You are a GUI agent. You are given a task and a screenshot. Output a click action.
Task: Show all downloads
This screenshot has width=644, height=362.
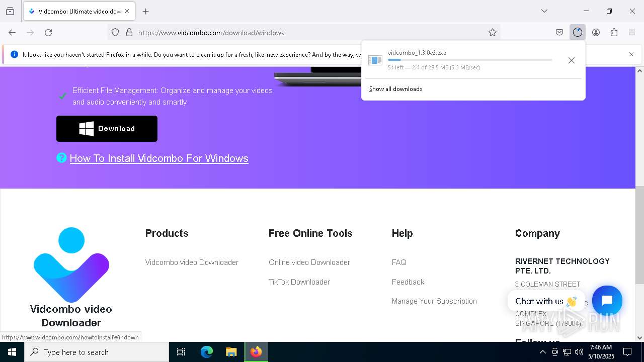pyautogui.click(x=395, y=89)
